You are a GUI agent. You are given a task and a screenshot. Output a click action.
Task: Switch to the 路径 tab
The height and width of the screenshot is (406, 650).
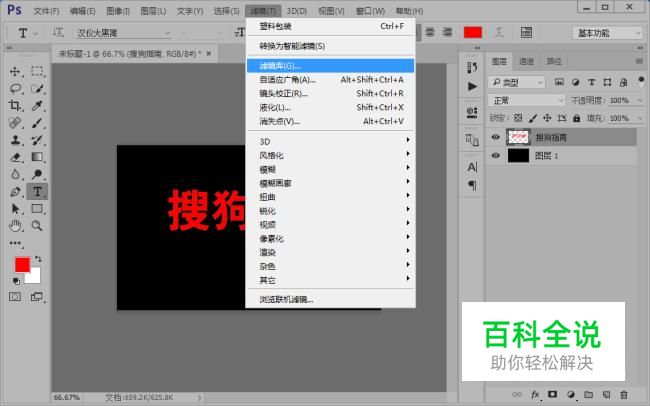click(x=554, y=62)
